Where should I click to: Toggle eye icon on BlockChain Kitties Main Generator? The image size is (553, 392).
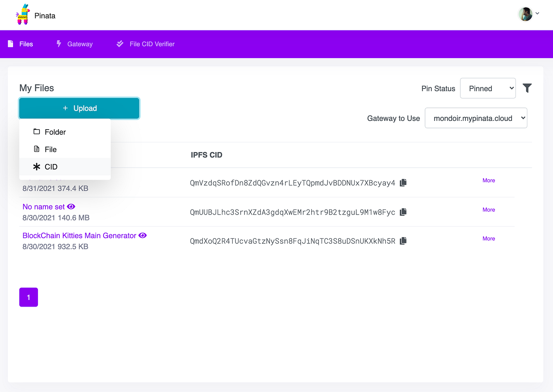(x=143, y=236)
